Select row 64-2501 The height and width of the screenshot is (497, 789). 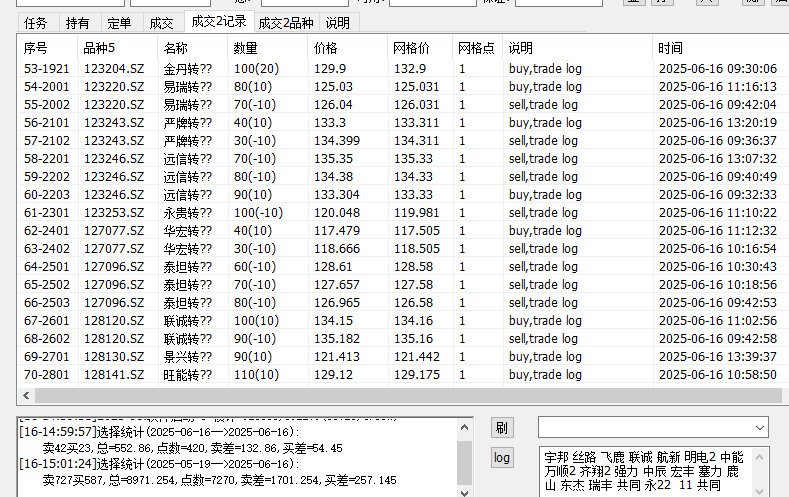coord(403,267)
